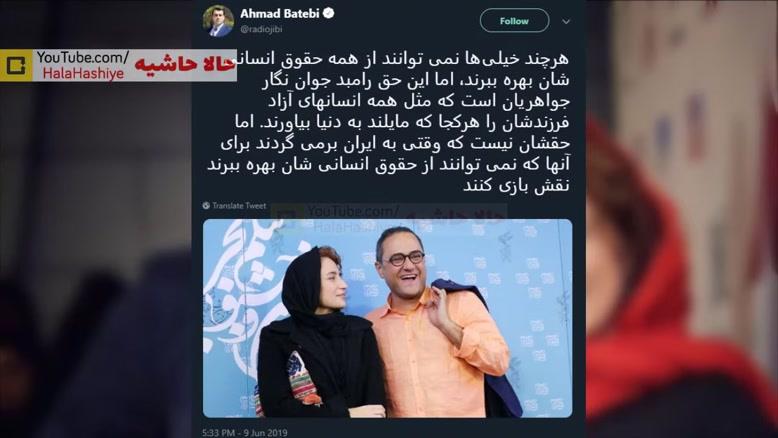Viewport: 778px width, 438px height.
Task: Click the globe icon beside Translate Tweet
Action: pyautogui.click(x=206, y=205)
